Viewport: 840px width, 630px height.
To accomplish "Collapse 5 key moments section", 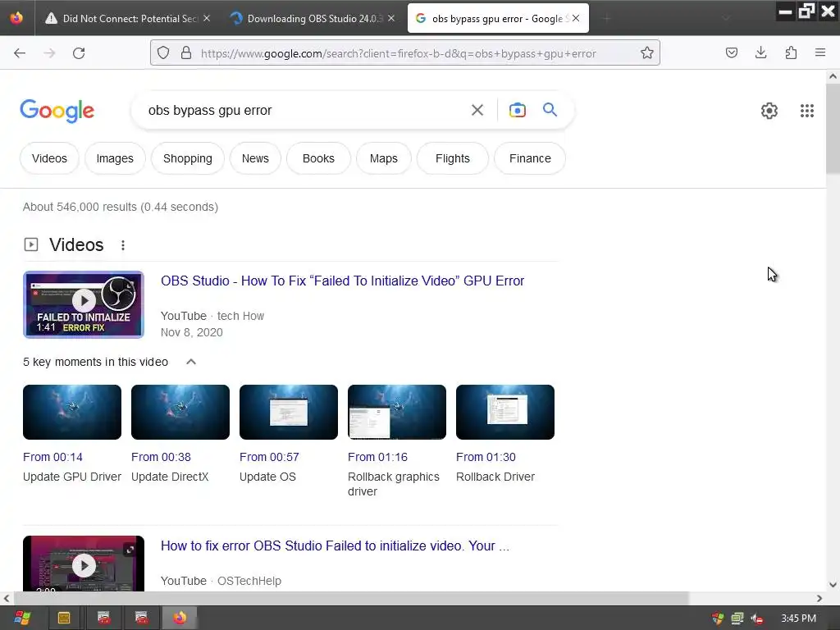I will [x=190, y=362].
